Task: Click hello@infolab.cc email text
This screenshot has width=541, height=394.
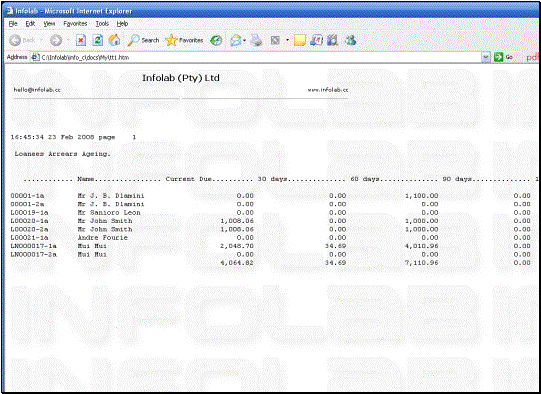Action: click(37, 90)
